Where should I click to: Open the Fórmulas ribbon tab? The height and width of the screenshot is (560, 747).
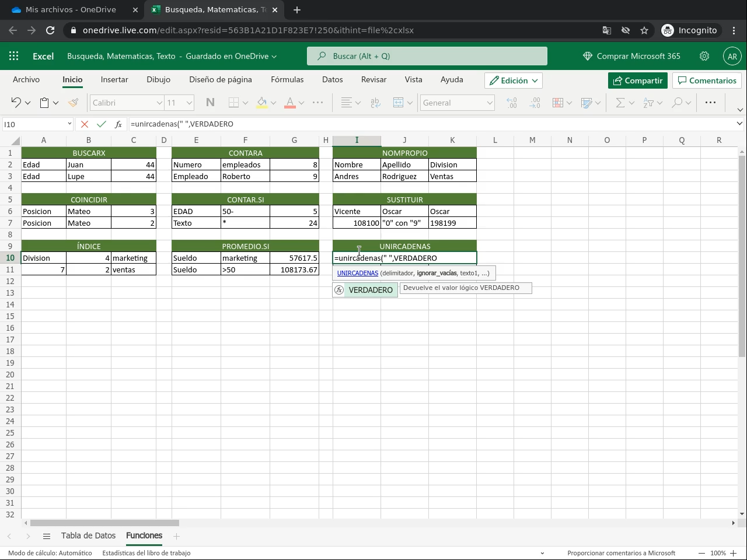click(287, 79)
